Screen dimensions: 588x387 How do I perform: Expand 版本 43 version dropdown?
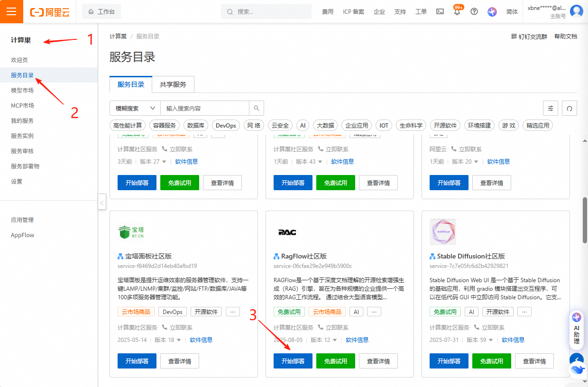(309, 161)
